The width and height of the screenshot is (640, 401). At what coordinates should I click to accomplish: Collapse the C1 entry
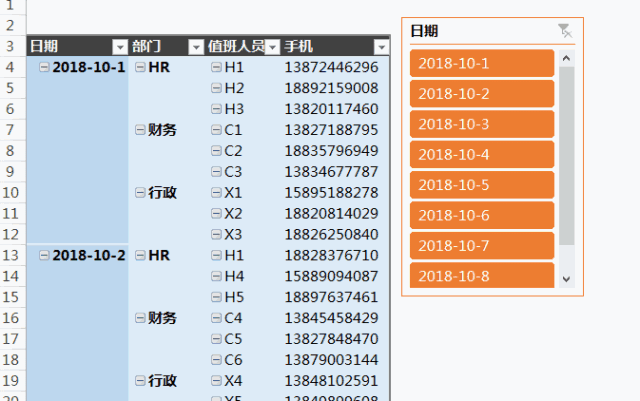(x=216, y=130)
